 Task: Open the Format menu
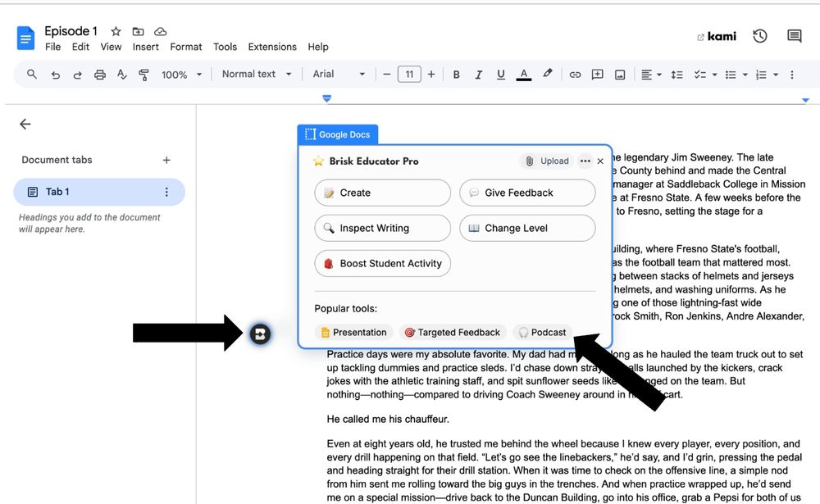point(185,47)
